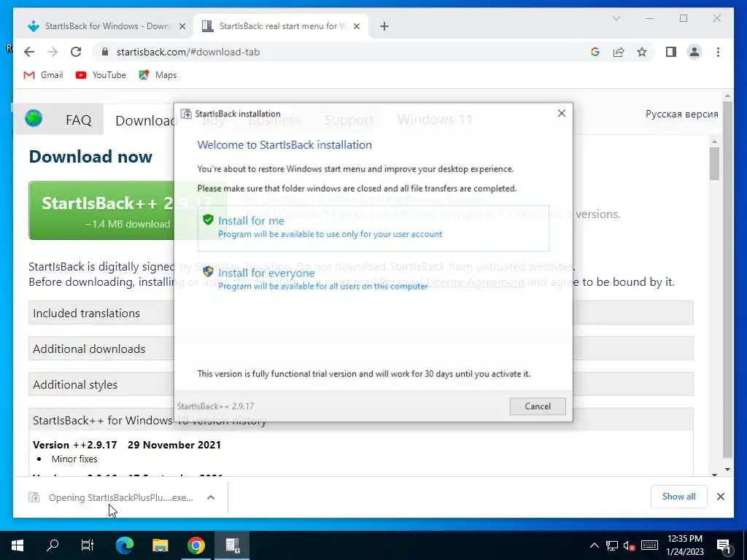Open Chrome side panel

point(671,52)
